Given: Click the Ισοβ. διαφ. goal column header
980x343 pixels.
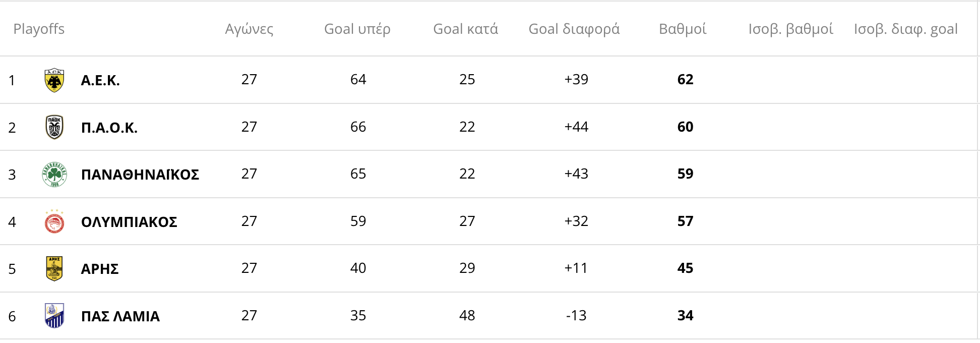Looking at the screenshot, I should [906, 29].
